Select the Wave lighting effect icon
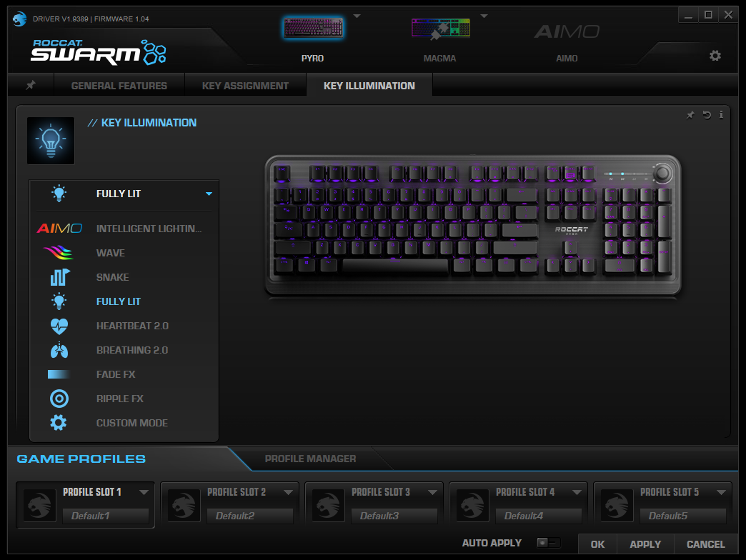Screen dimensions: 746x560 58,252
